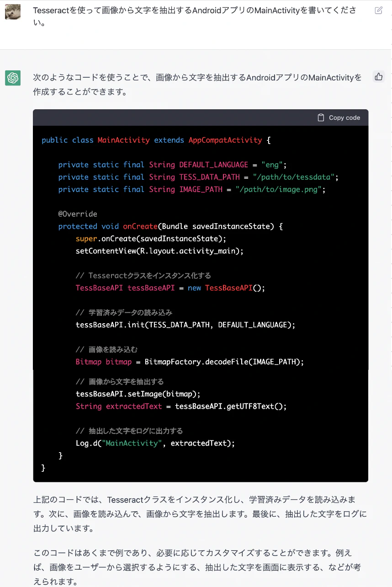Click the comment "// 学習済みデータの読み込み"
Screen dimensions: 392x587
click(124, 313)
